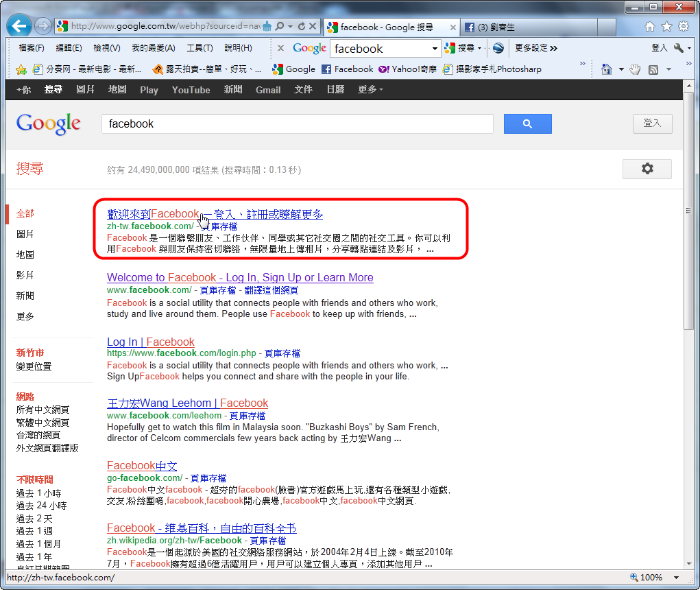Open the 說明(H) menu

point(238,48)
